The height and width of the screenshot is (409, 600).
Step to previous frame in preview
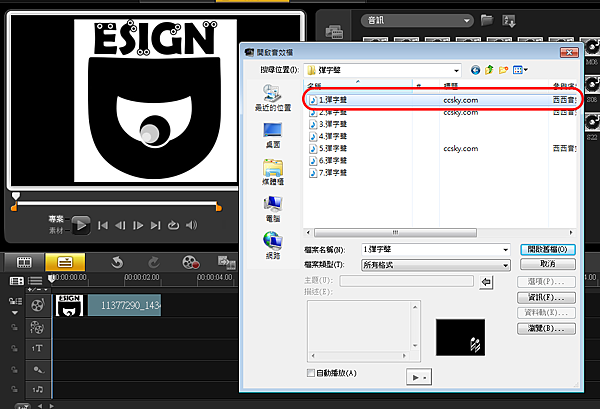coord(120,225)
